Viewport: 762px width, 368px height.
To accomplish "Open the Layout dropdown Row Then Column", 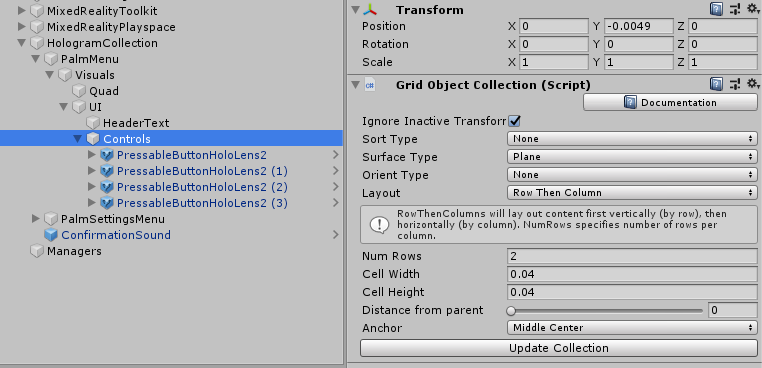I will coord(632,193).
